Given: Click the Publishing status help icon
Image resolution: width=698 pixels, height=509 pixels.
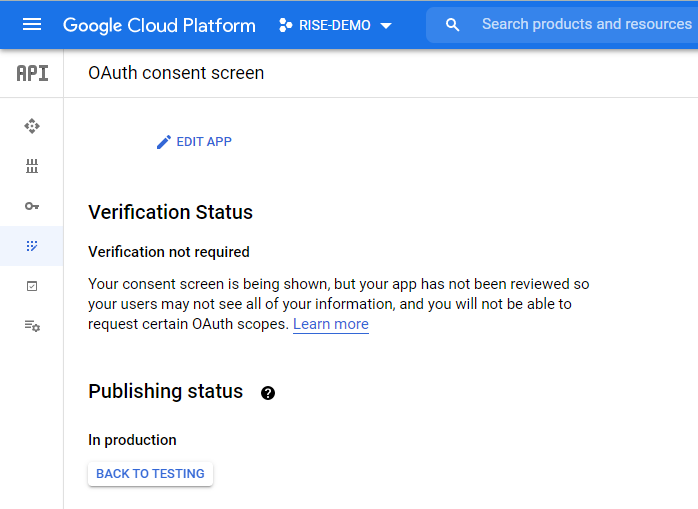Looking at the screenshot, I should point(268,393).
